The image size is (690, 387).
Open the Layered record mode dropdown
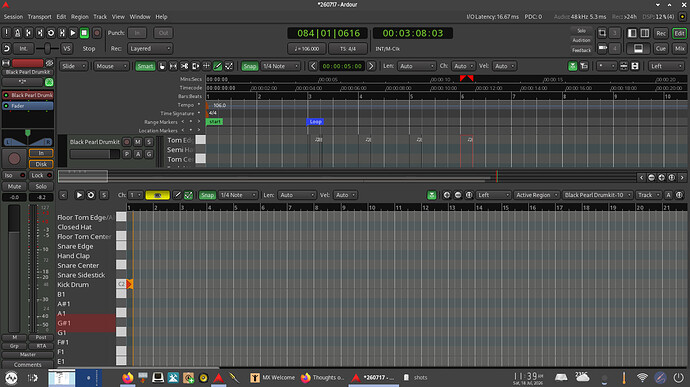pos(150,49)
